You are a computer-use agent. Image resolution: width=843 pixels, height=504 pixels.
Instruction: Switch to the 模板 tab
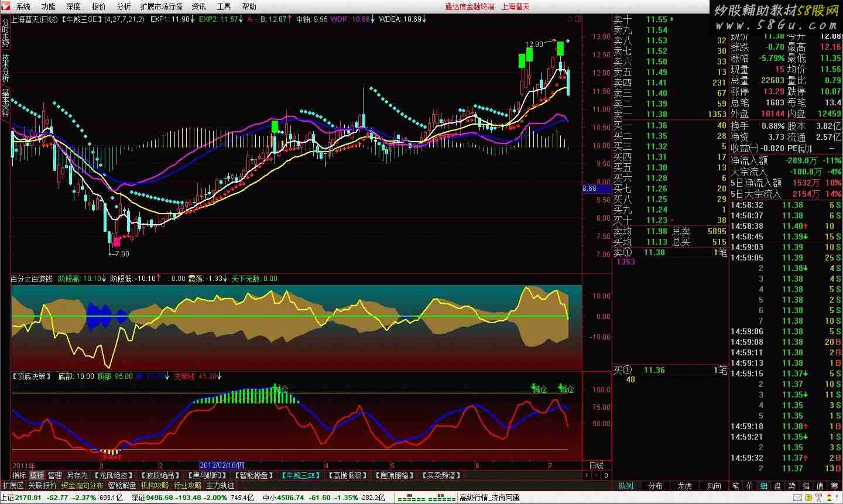[x=37, y=475]
